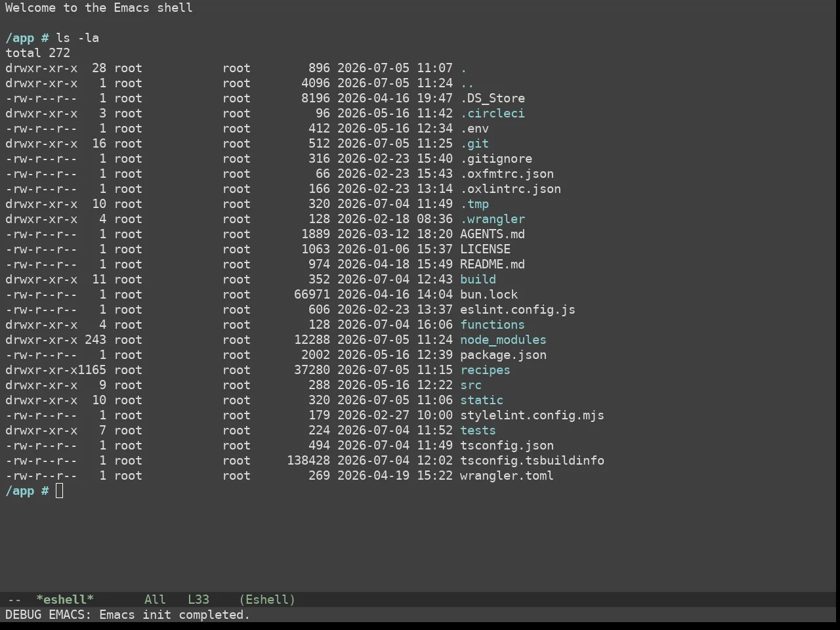Click the .oxlintrc.json file name
Screen dimensions: 840x630
click(511, 189)
